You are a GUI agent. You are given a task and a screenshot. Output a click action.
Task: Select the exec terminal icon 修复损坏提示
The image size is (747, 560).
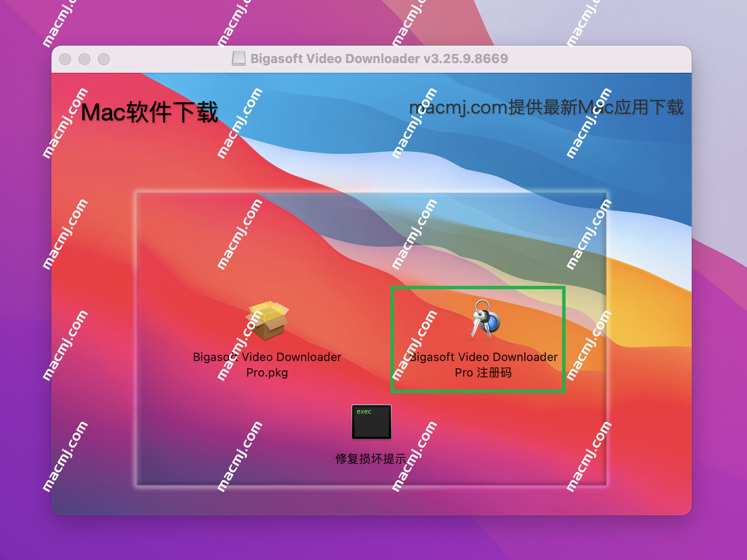372,422
